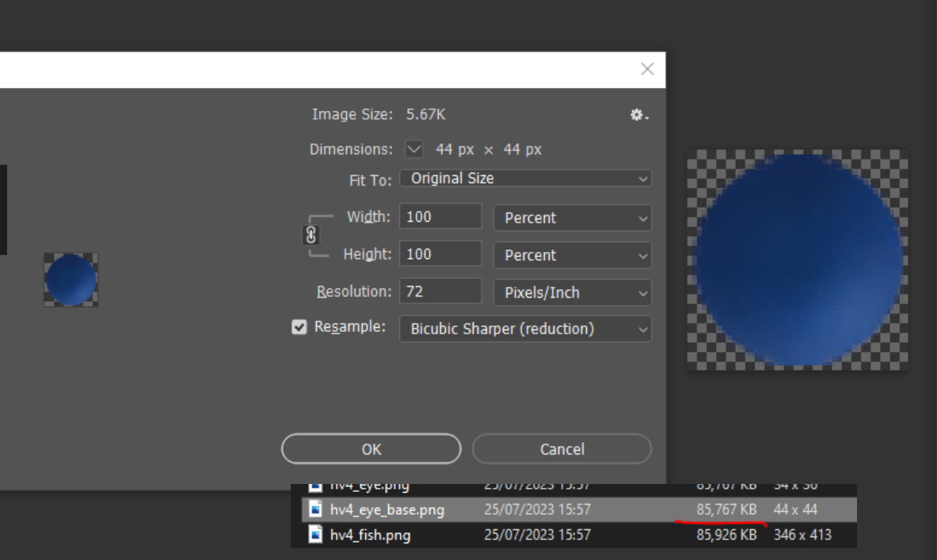The image size is (937, 560).
Task: Click the small blue circle preview thumbnail
Action: [x=70, y=279]
